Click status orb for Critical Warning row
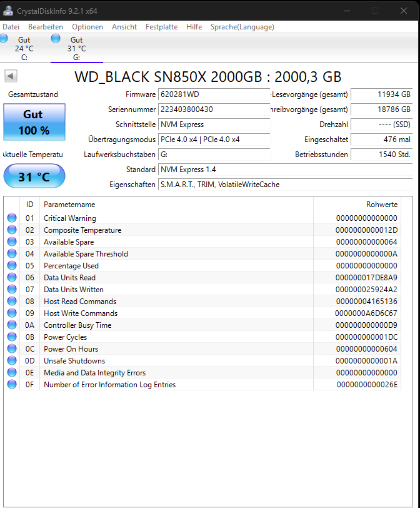 pos(12,218)
